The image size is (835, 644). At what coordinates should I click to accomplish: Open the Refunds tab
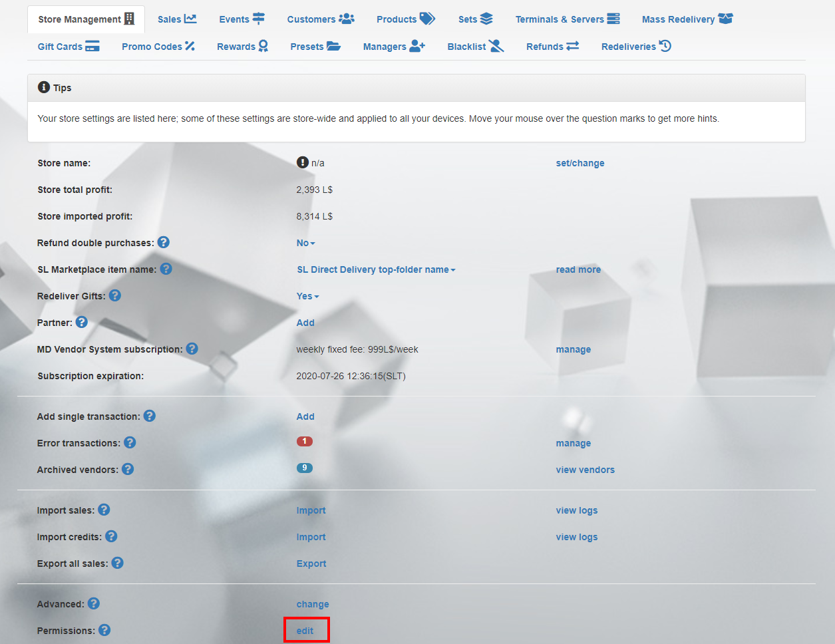[553, 47]
